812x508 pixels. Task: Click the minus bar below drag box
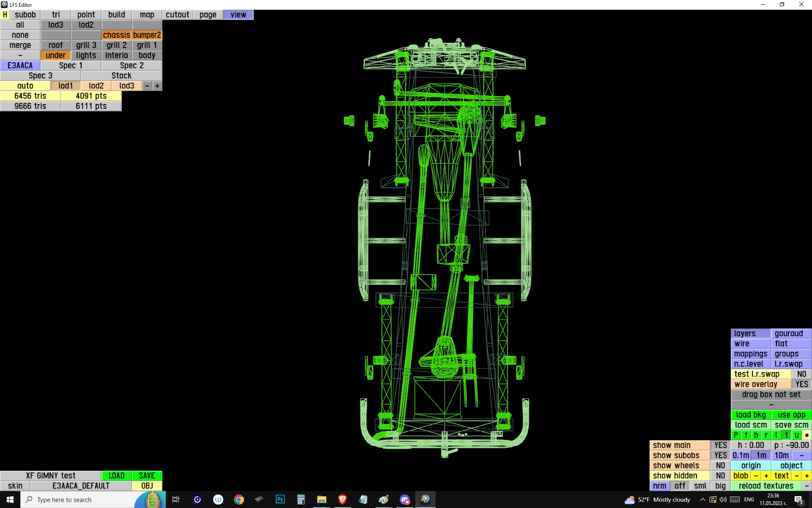point(771,405)
